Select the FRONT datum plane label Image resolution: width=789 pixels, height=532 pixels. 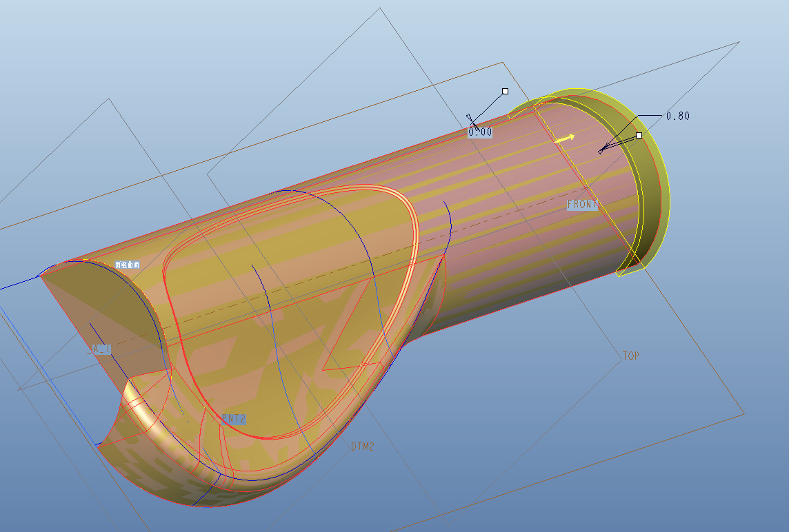click(x=582, y=205)
